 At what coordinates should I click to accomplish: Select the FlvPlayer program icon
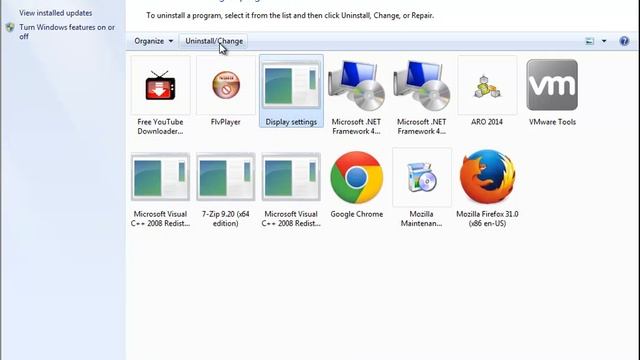[x=226, y=85]
